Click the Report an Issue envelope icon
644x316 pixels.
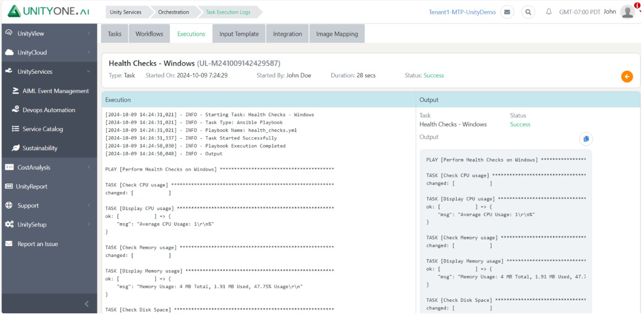(9, 244)
